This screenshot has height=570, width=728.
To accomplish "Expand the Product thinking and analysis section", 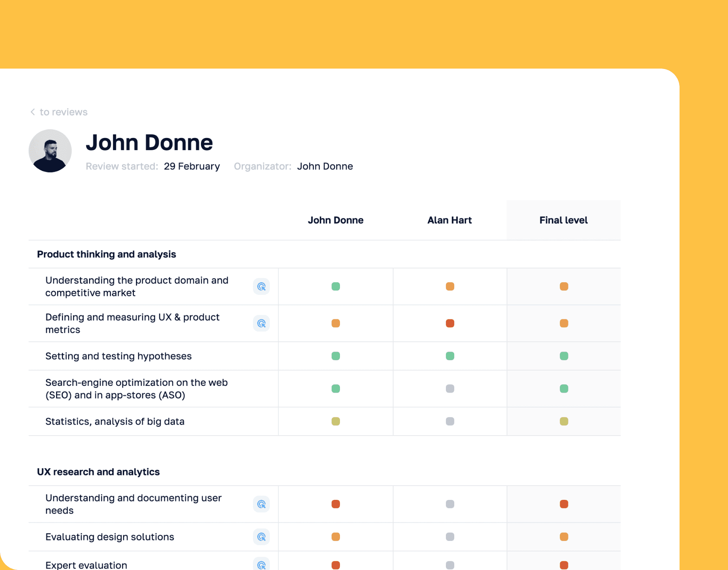I will (x=106, y=254).
